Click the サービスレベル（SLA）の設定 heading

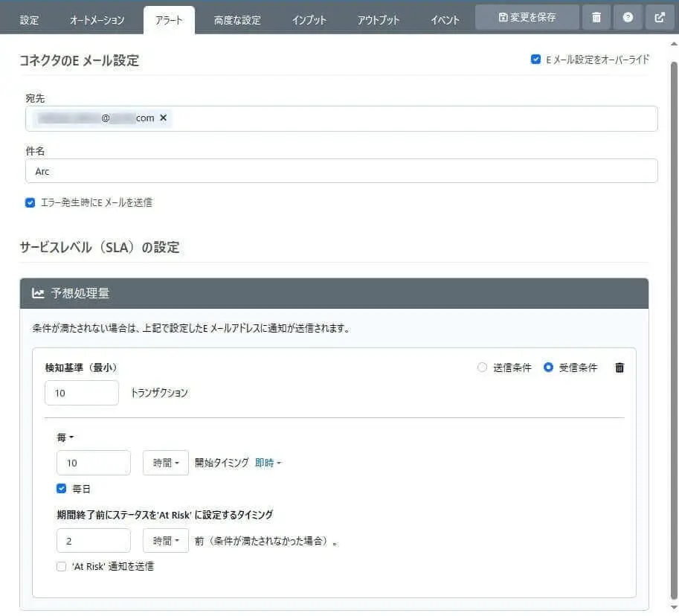pos(100,247)
